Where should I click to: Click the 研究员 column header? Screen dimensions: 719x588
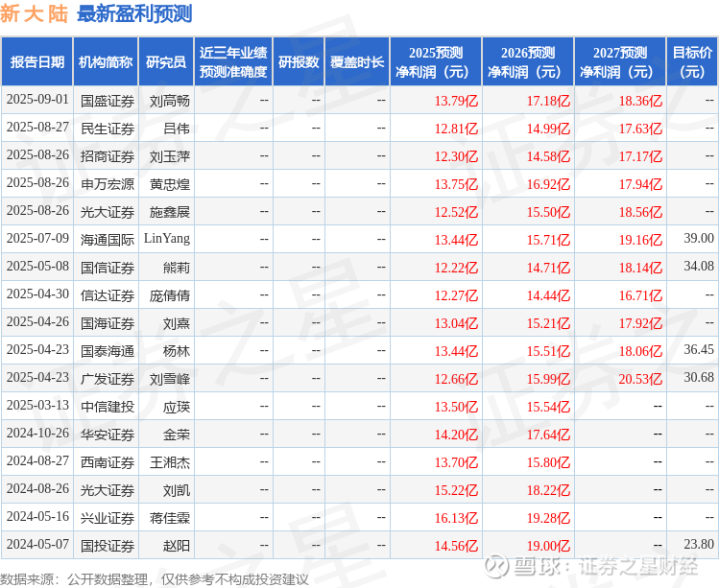[x=166, y=62]
